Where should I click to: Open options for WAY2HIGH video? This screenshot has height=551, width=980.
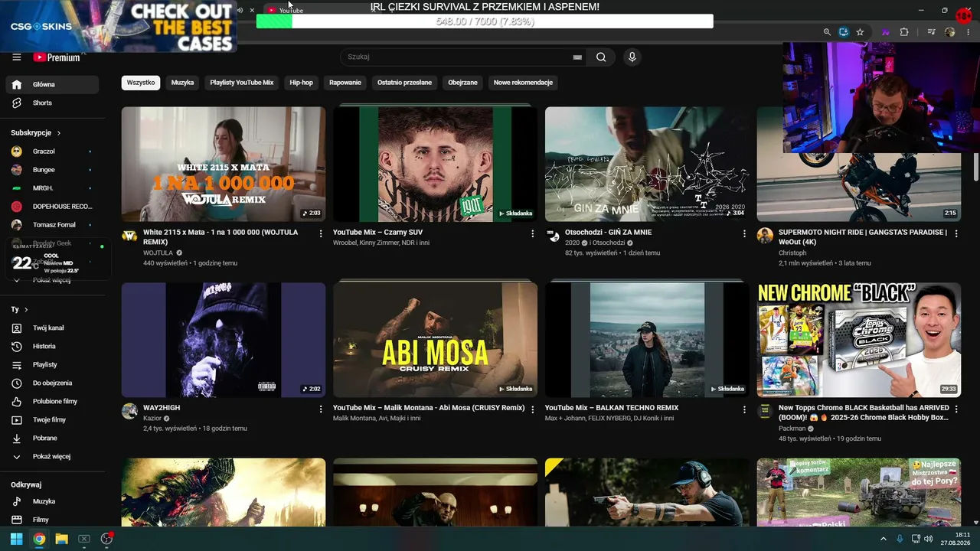[x=321, y=409]
